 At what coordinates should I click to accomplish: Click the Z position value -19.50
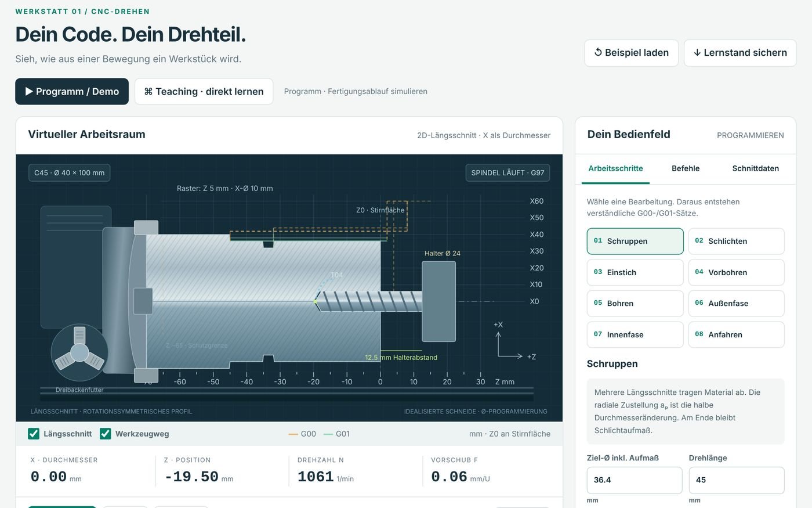point(191,477)
